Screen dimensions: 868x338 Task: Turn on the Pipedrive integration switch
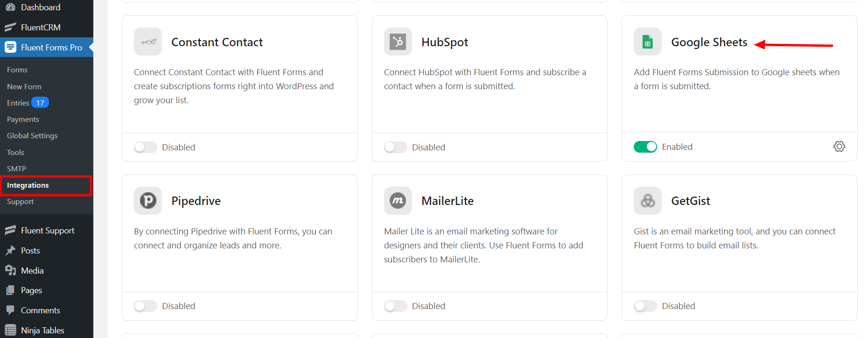145,306
